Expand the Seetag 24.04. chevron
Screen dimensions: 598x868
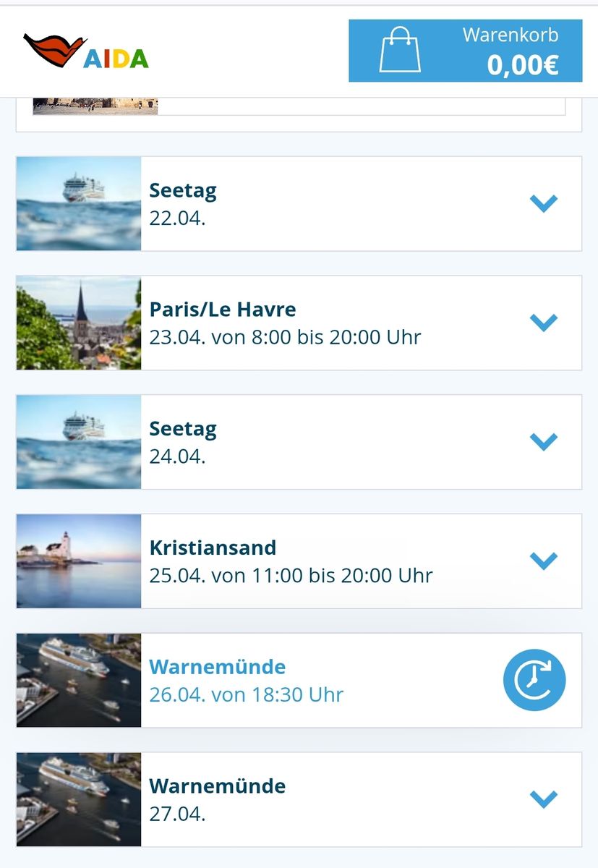coord(544,441)
